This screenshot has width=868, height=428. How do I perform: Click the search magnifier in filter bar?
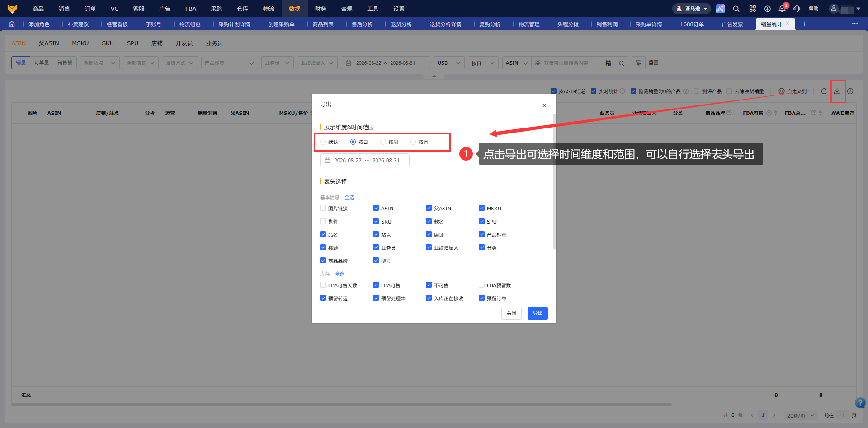pyautogui.click(x=622, y=63)
